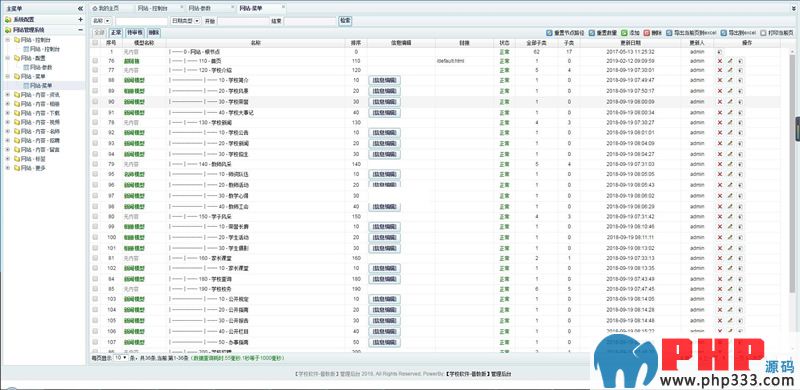
Task: Click 导出到excel export toolbar button
Action: click(738, 33)
